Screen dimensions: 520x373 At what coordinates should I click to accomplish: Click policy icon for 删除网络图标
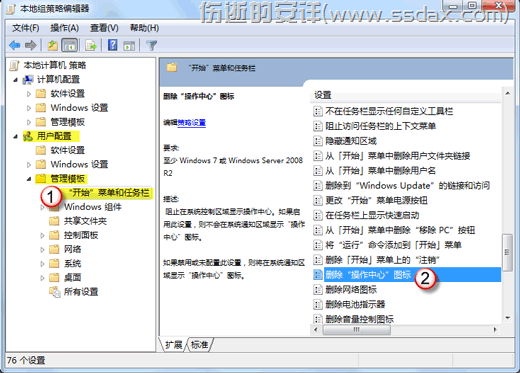pyautogui.click(x=318, y=289)
